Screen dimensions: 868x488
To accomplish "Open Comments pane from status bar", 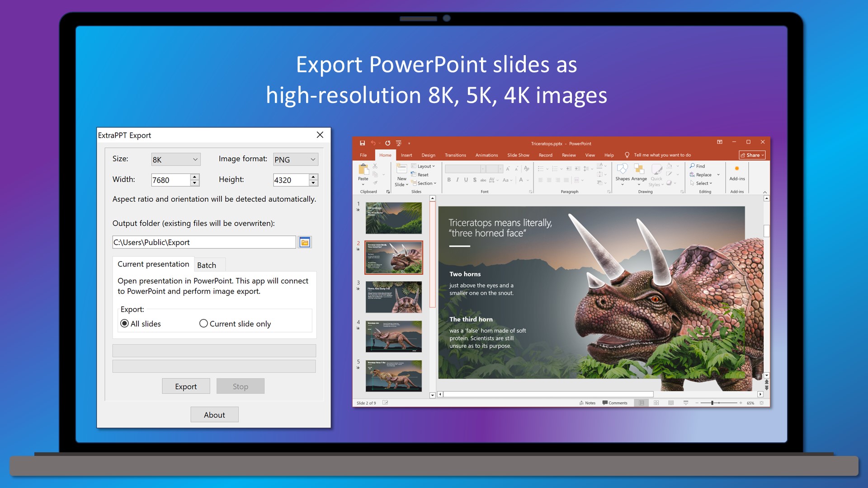I will (x=615, y=403).
